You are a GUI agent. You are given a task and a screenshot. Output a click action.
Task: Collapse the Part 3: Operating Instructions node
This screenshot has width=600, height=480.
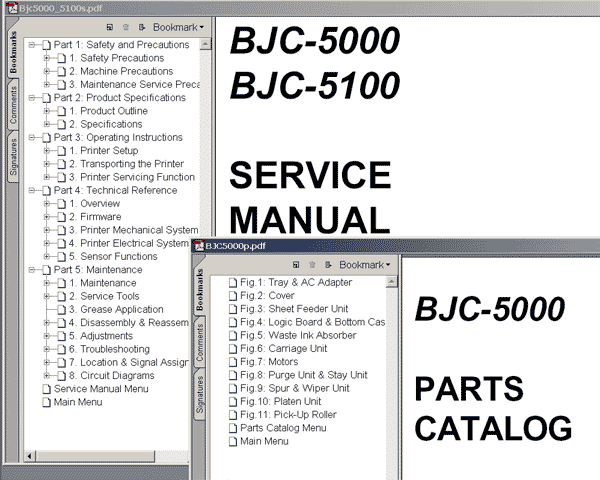(x=32, y=137)
